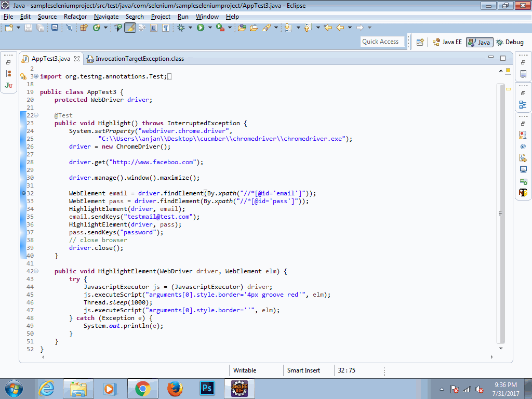Open Google Chrome from taskbar
Screen dimensions: 532x399
[x=142, y=389]
